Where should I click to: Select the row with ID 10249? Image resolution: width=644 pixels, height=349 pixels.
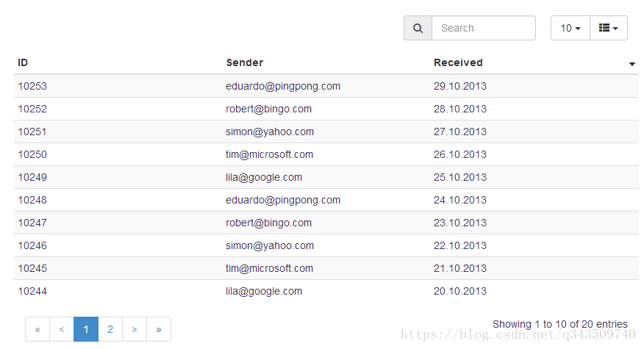(326, 177)
